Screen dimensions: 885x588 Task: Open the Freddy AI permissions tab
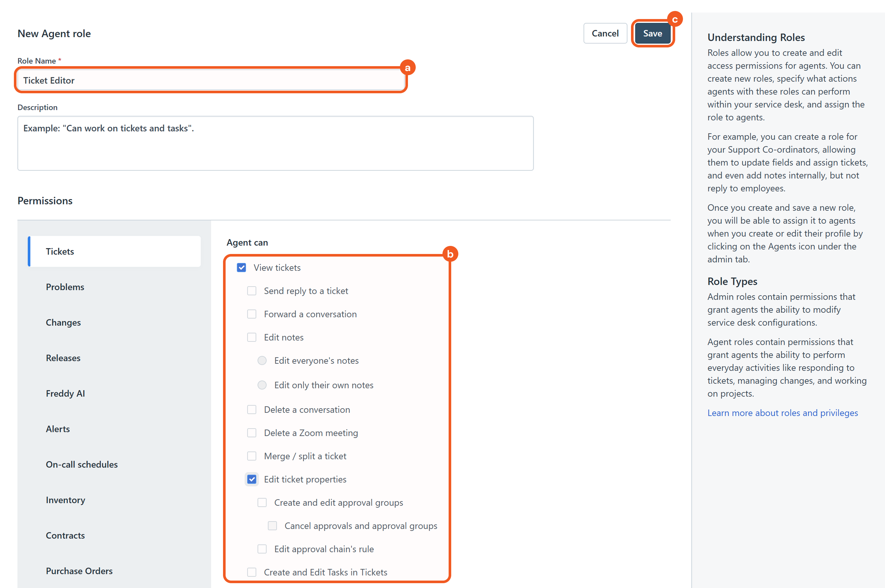pos(65,393)
